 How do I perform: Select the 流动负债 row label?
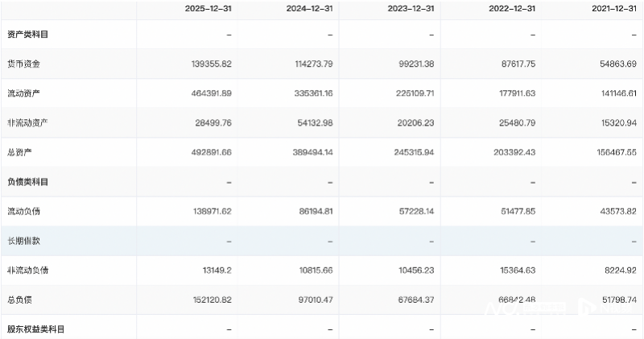(25, 211)
